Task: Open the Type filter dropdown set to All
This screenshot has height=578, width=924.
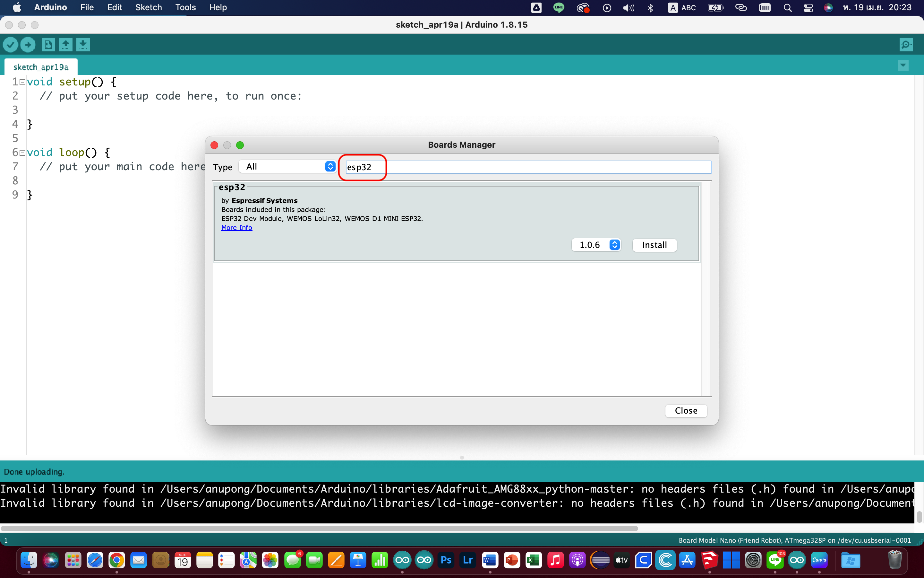Action: click(287, 167)
